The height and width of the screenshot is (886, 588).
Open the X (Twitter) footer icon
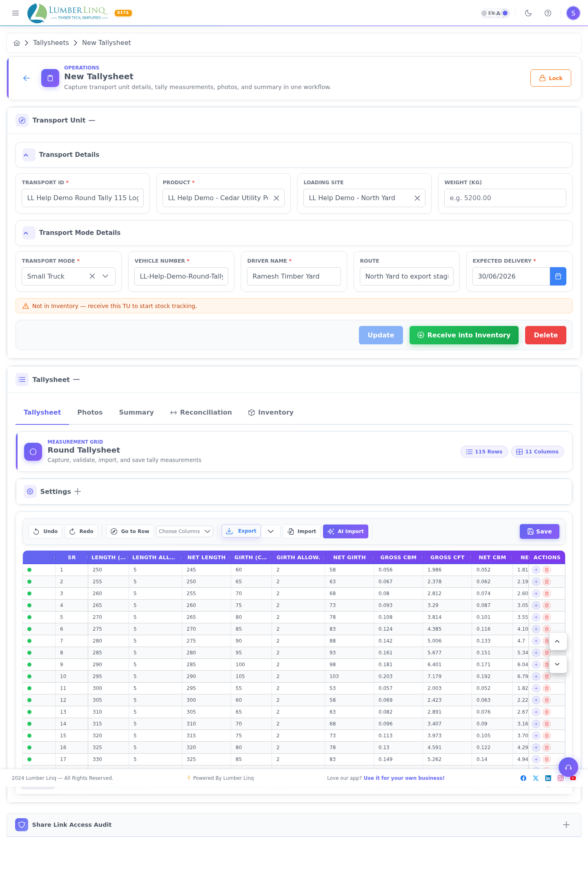pyautogui.click(x=536, y=778)
